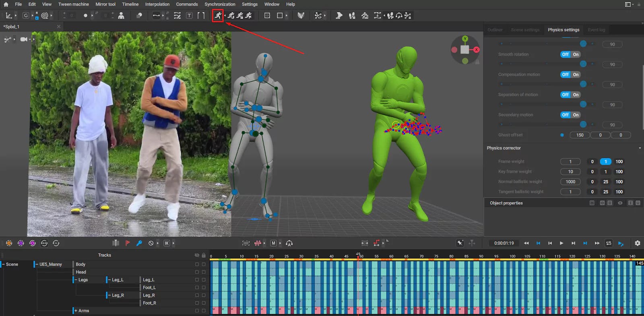Turn Secondary motion On
The width and height of the screenshot is (644, 316).
click(x=576, y=115)
